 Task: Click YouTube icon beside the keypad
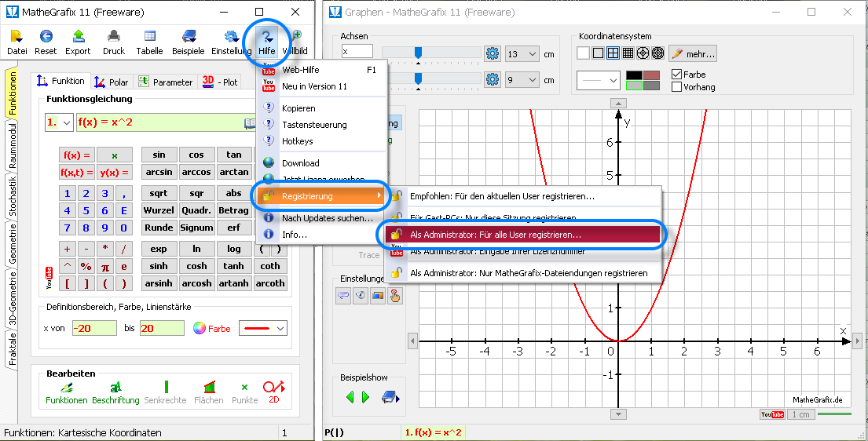49,279
